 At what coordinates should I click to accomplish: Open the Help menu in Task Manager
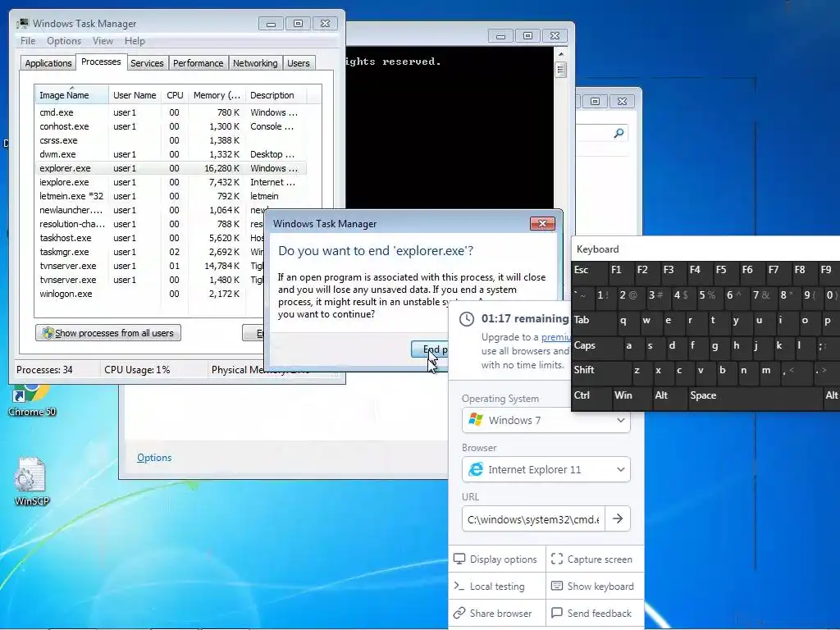coord(135,41)
